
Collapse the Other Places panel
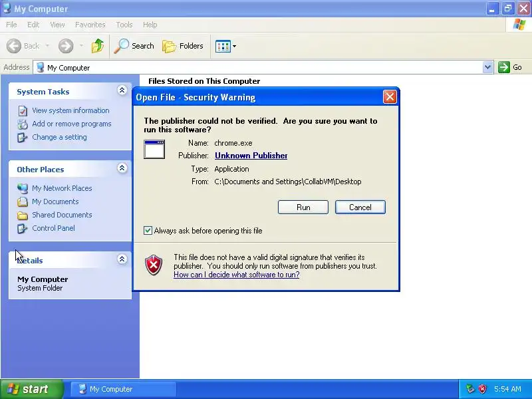(122, 168)
